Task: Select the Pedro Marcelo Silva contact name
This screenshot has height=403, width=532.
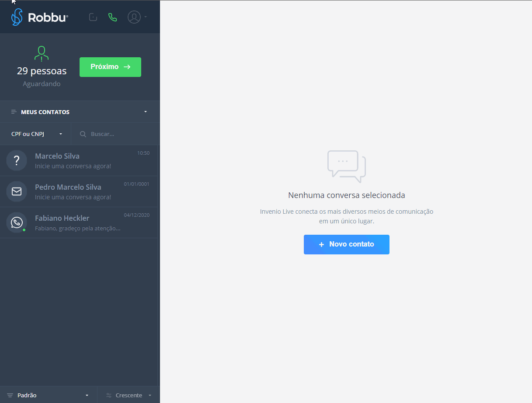Action: tap(68, 187)
